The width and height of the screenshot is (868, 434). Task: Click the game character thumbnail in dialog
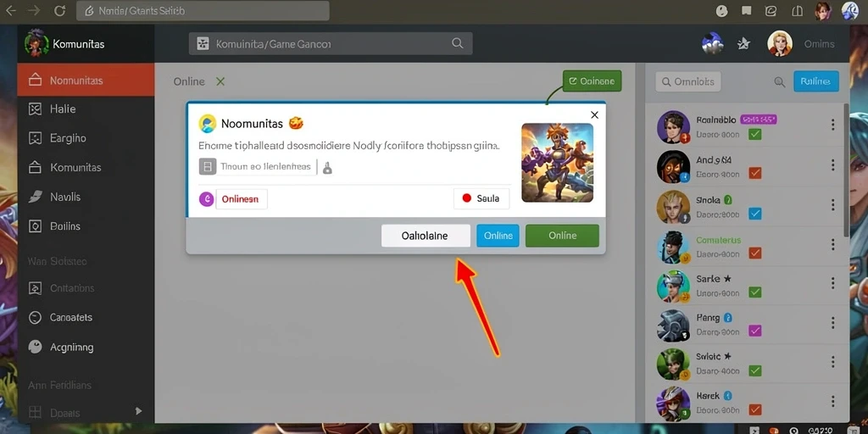(x=558, y=162)
